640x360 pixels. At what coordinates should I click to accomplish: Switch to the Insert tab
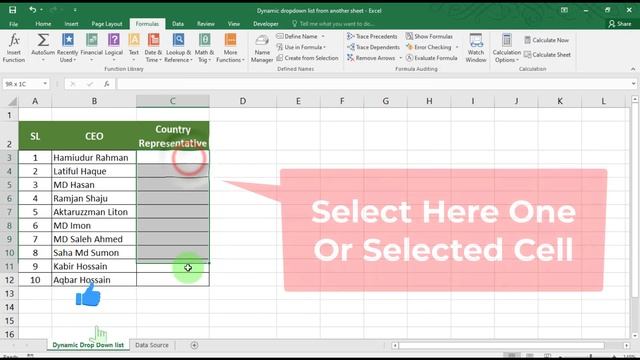coord(71,24)
